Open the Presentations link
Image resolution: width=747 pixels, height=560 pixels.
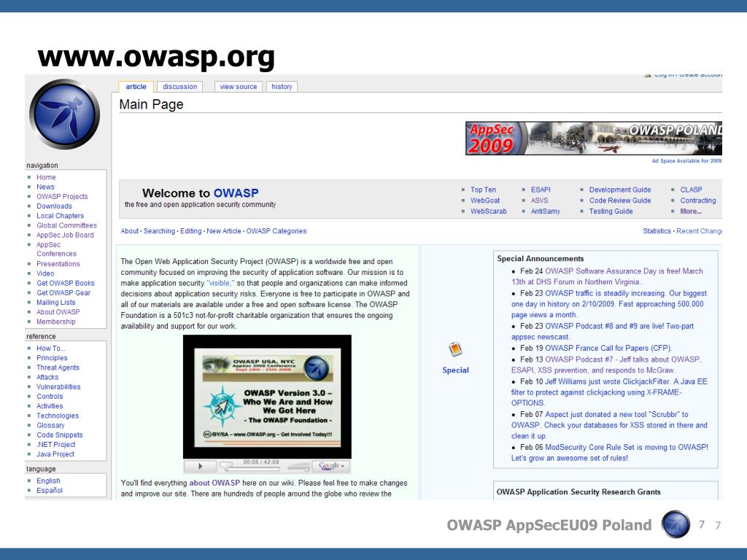point(58,264)
